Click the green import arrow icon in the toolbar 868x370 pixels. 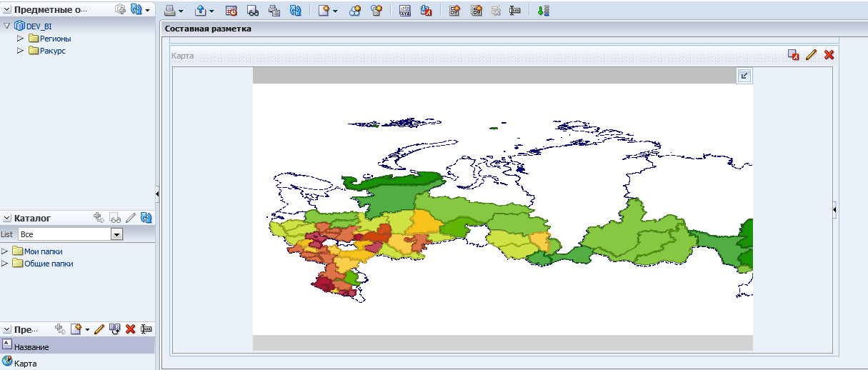click(x=543, y=11)
